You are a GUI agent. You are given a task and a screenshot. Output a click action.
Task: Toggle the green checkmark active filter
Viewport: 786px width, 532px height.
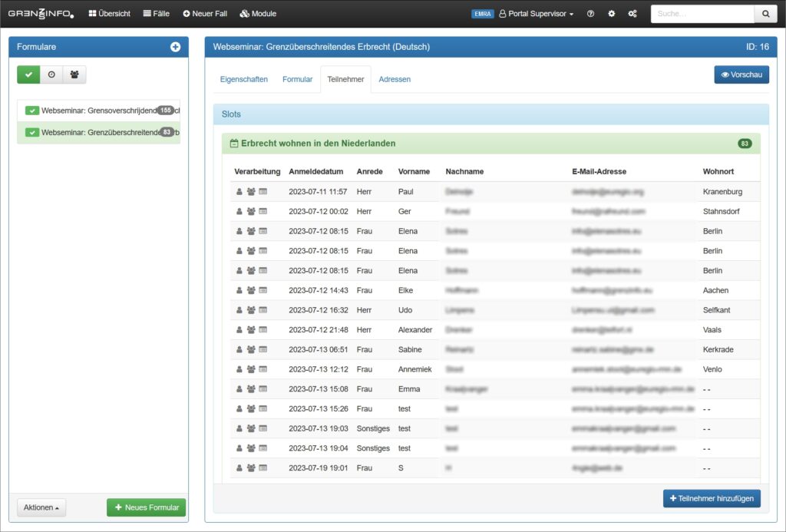pos(28,74)
